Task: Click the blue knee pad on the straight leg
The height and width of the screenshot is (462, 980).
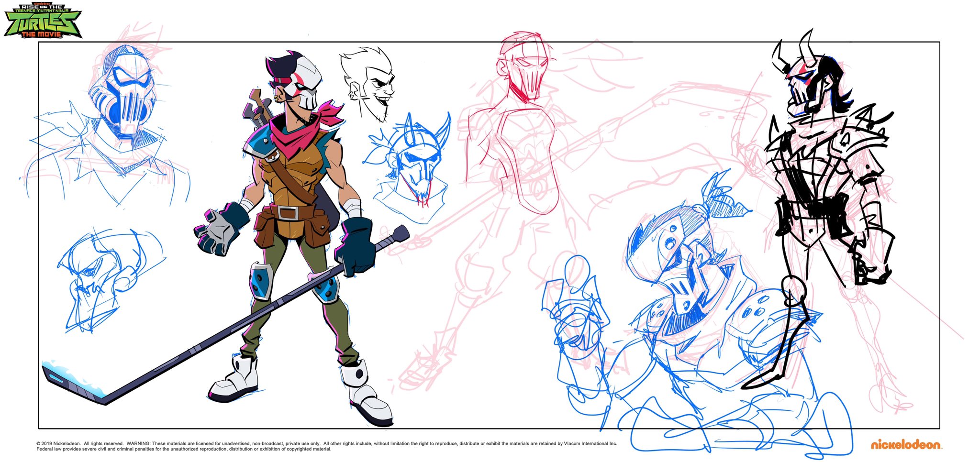Action: coord(261,281)
